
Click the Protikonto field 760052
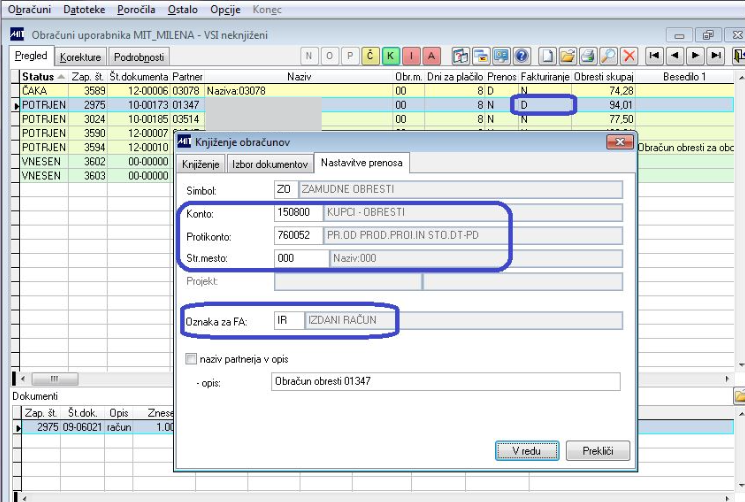298,235
